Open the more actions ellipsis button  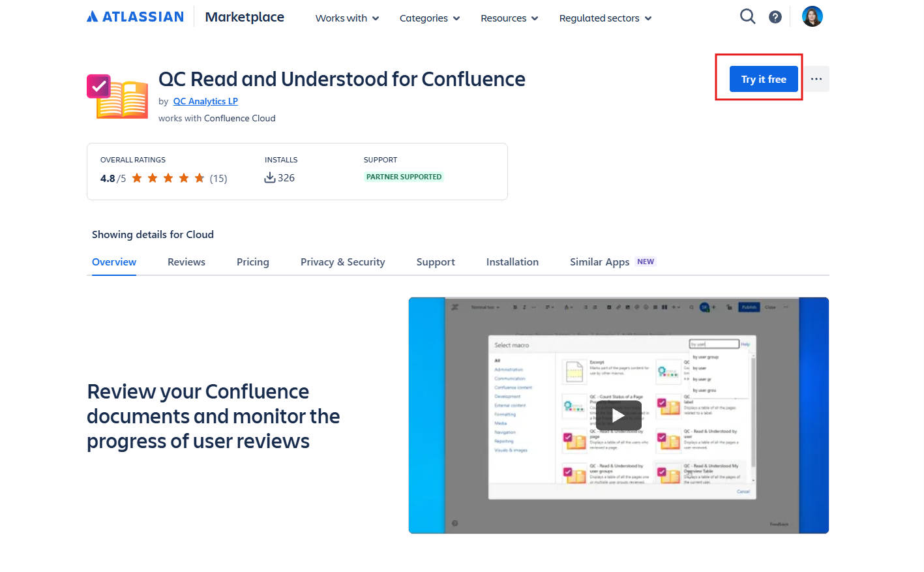click(816, 79)
